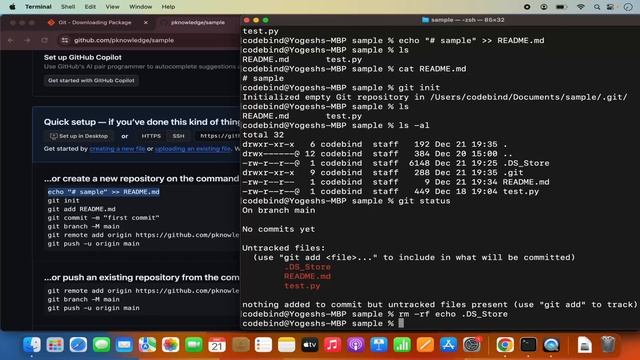The height and width of the screenshot is (360, 640).
Task: Open Launchpad in the dock
Action: tap(55, 345)
